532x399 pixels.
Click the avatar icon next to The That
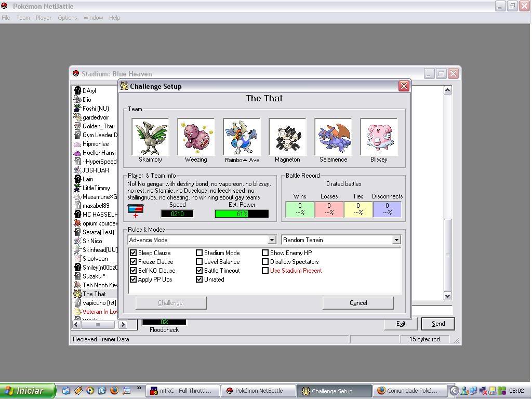pyautogui.click(x=77, y=294)
